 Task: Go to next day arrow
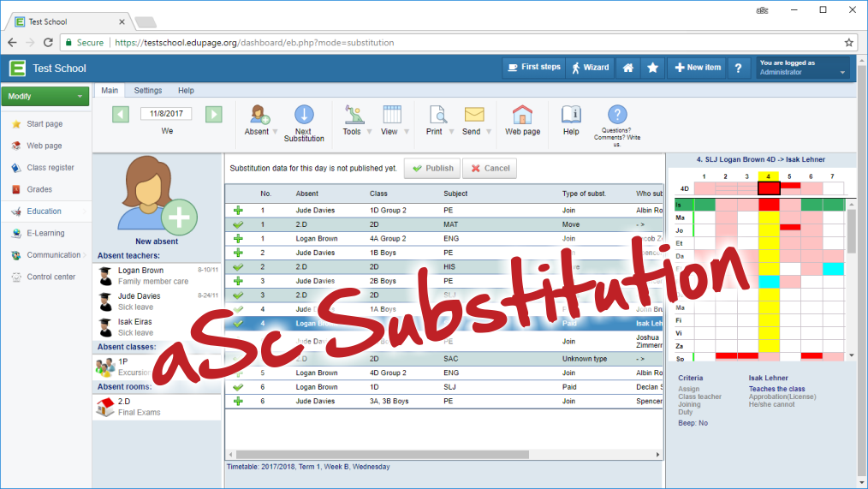(x=214, y=114)
